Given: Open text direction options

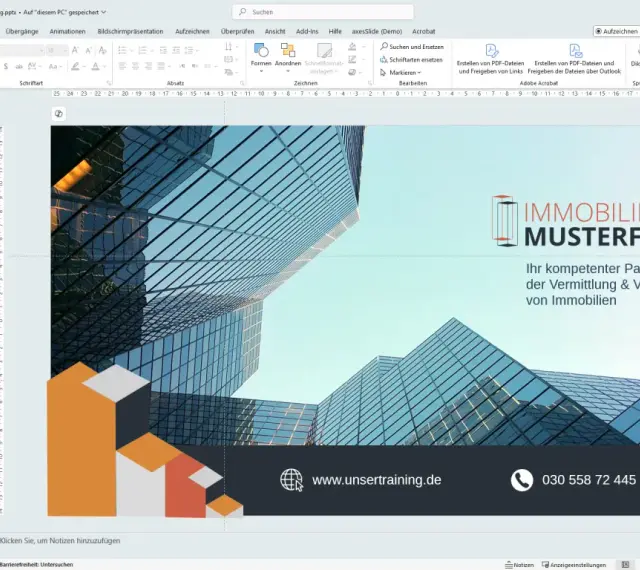Looking at the screenshot, I should [x=229, y=47].
